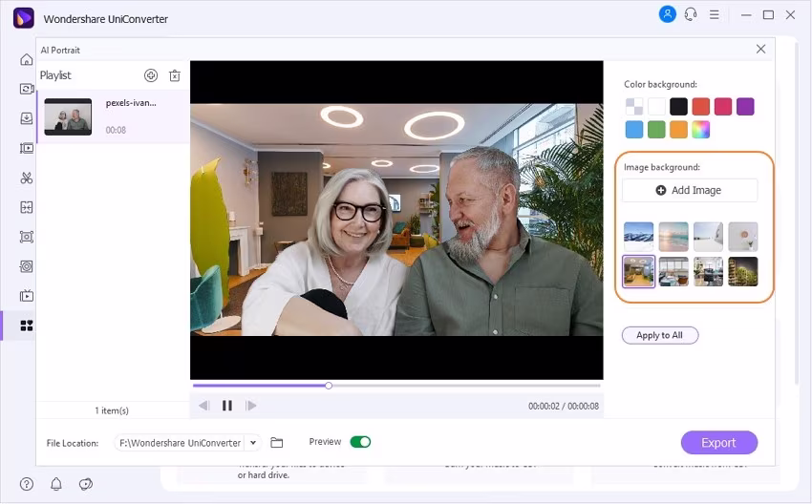The image size is (812, 504).
Task: Click the Export button
Action: pos(718,443)
